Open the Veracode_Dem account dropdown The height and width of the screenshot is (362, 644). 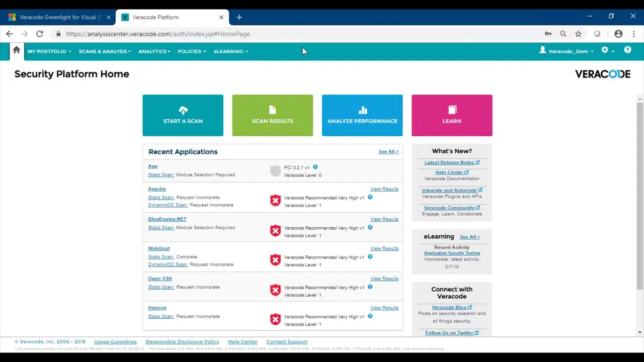pos(568,51)
